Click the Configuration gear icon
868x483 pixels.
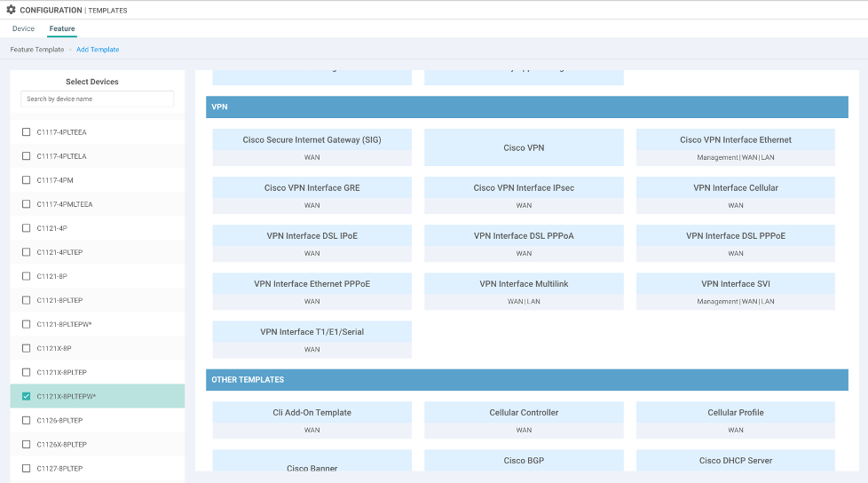(11, 10)
